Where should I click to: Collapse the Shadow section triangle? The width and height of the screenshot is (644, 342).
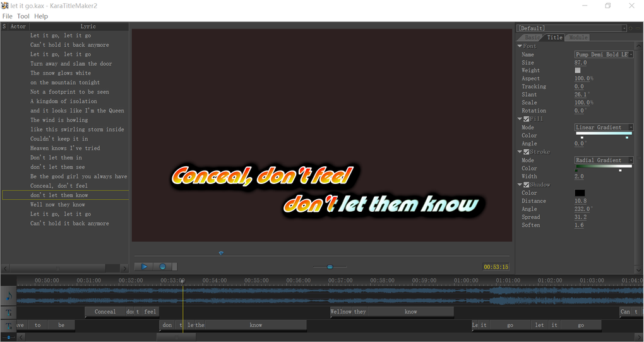pyautogui.click(x=520, y=185)
